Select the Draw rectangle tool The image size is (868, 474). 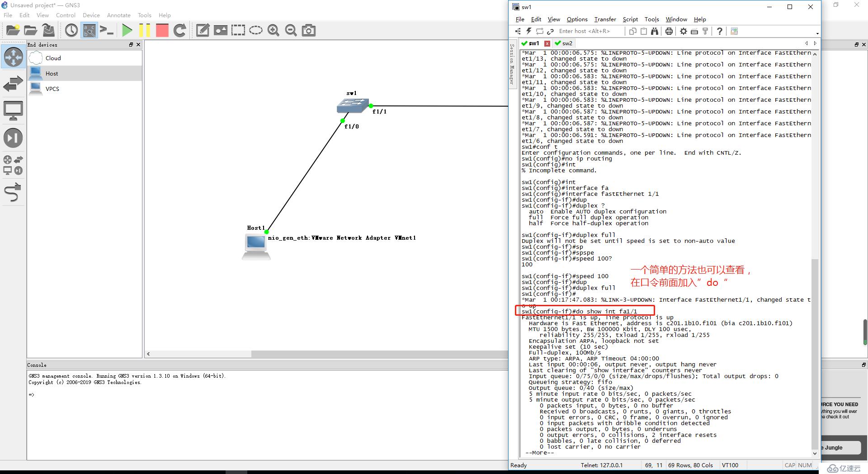[238, 30]
